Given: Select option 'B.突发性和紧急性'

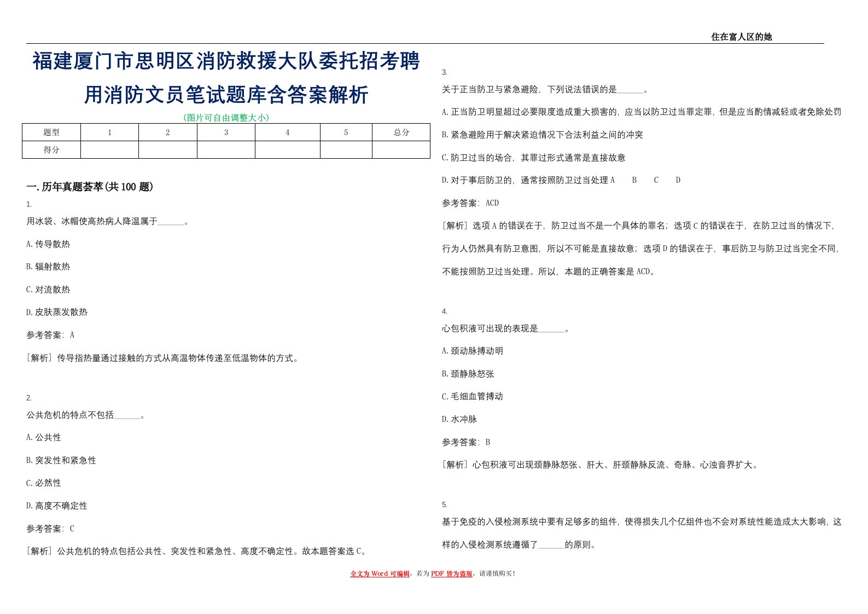Looking at the screenshot, I should pos(61,460).
